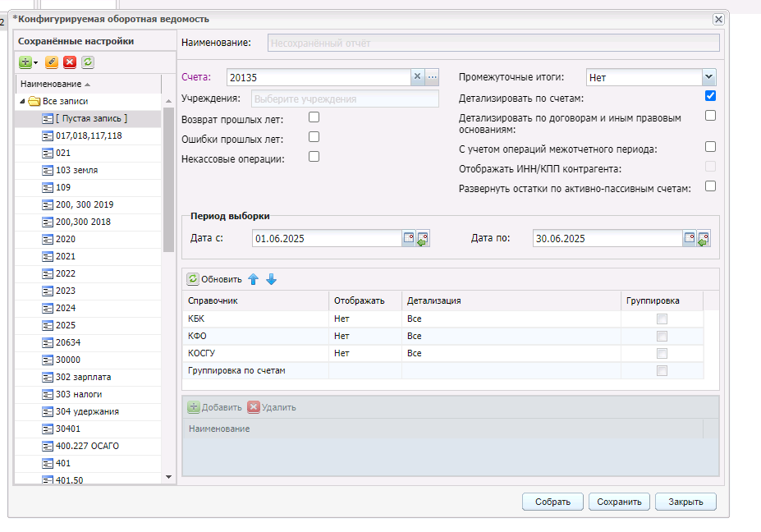Open calendar picker for Дата с
This screenshot has height=532, width=761.
tap(408, 239)
